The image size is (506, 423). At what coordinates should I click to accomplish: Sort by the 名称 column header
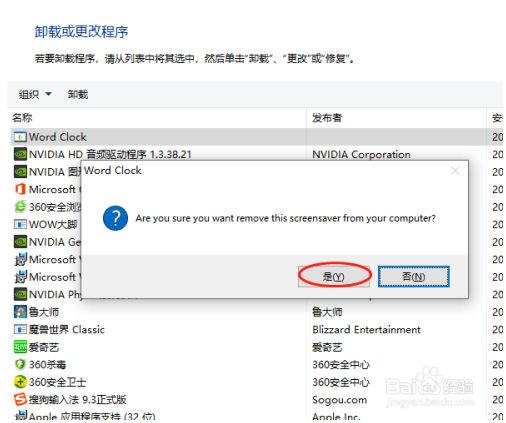[22, 118]
